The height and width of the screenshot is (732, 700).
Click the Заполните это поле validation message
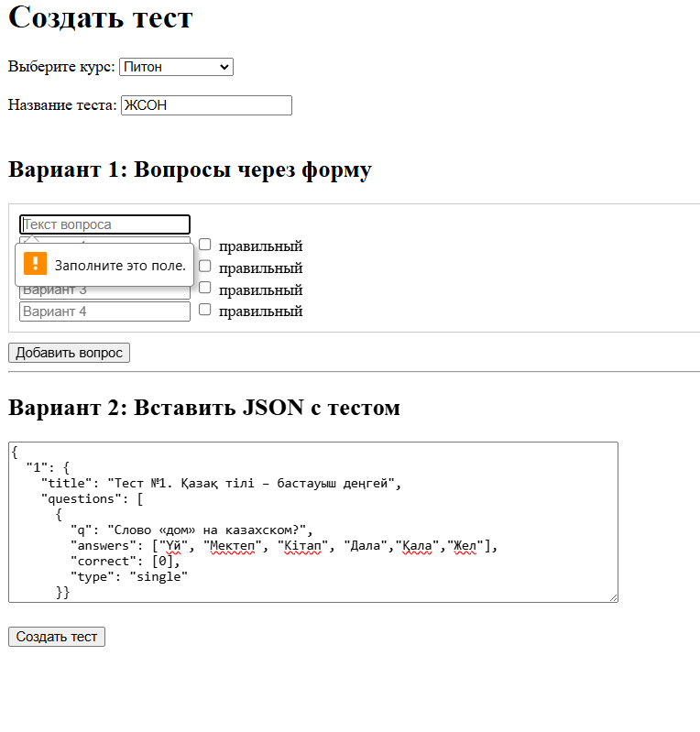click(x=120, y=266)
